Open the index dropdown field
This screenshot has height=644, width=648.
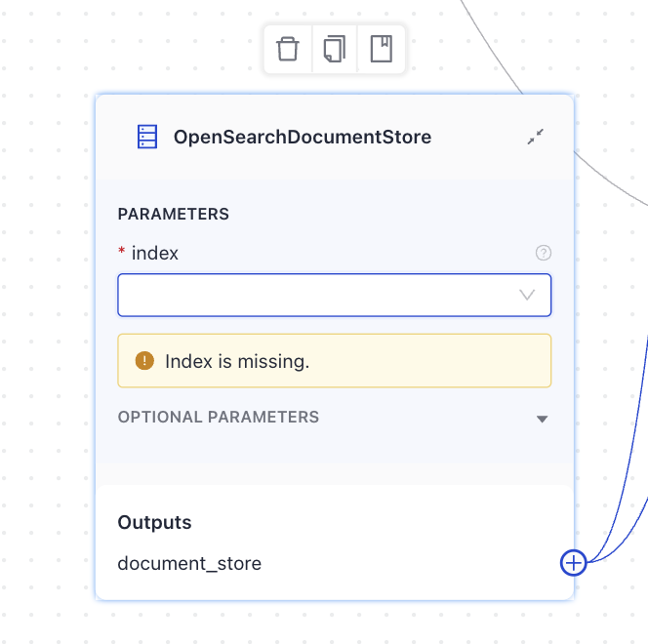tap(335, 295)
